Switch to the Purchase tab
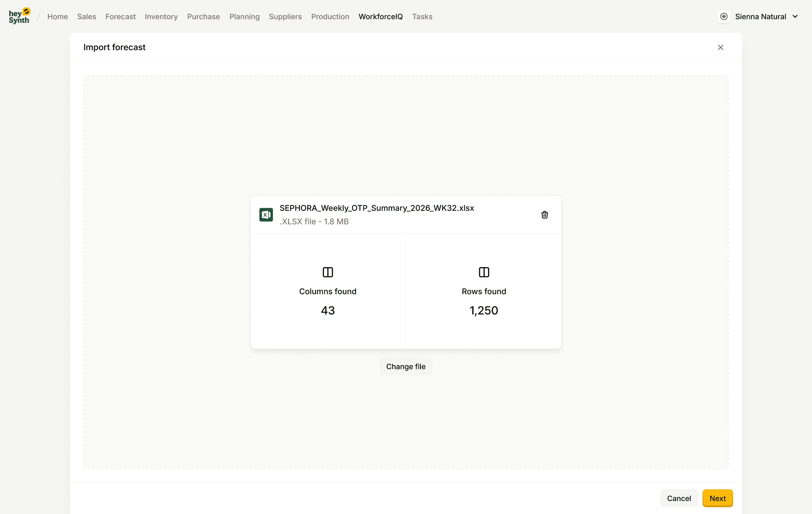Viewport: 812px width, 514px height. pyautogui.click(x=203, y=16)
